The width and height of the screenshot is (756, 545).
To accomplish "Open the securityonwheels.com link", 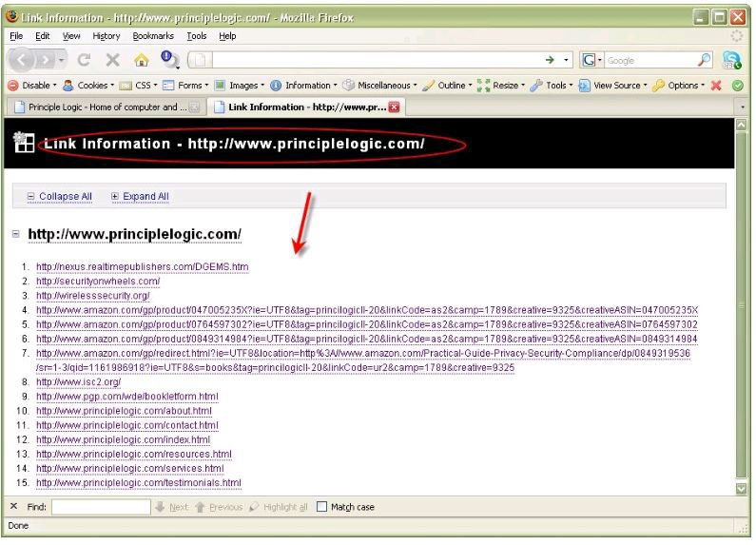I will (x=98, y=282).
